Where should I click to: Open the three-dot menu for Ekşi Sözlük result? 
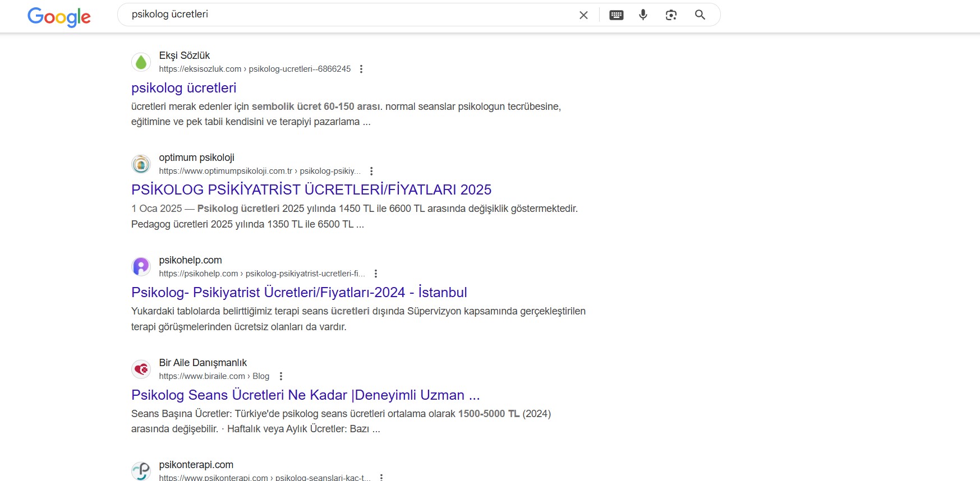pyautogui.click(x=361, y=69)
